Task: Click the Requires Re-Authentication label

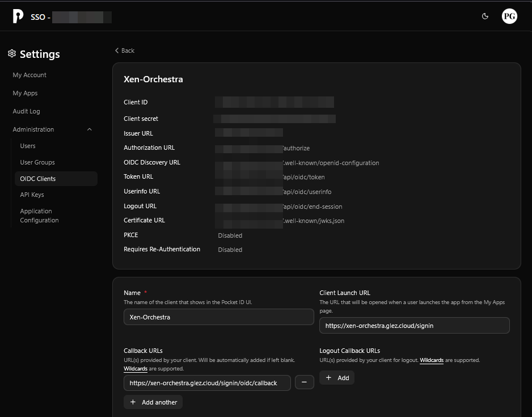Action: coord(162,249)
